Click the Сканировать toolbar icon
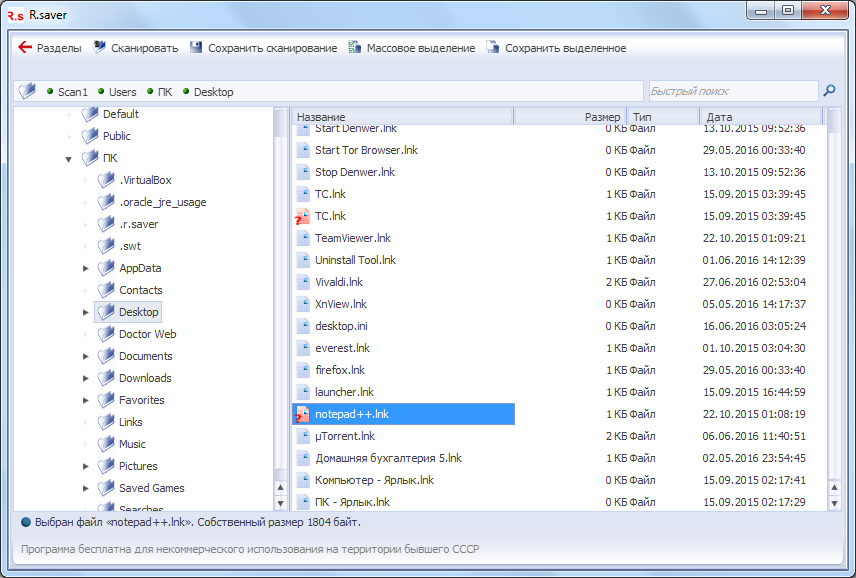 [100, 48]
